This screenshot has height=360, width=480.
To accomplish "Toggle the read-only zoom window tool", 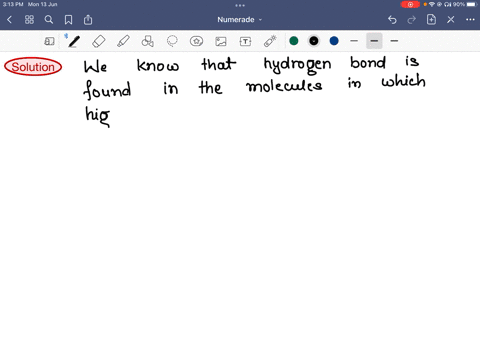I will (x=49, y=41).
